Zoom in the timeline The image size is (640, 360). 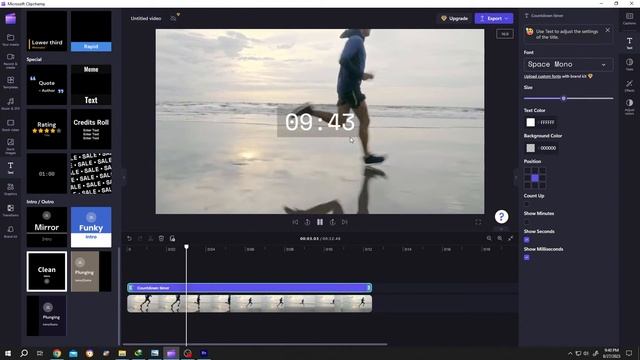pyautogui.click(x=500, y=238)
